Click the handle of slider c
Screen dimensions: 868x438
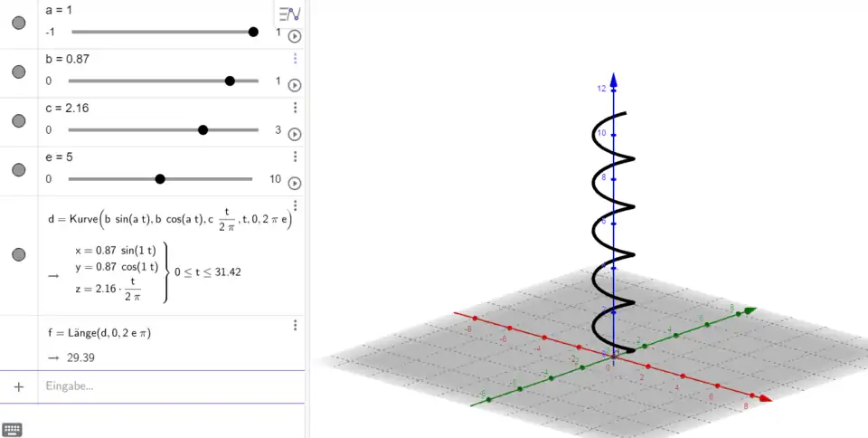(203, 130)
